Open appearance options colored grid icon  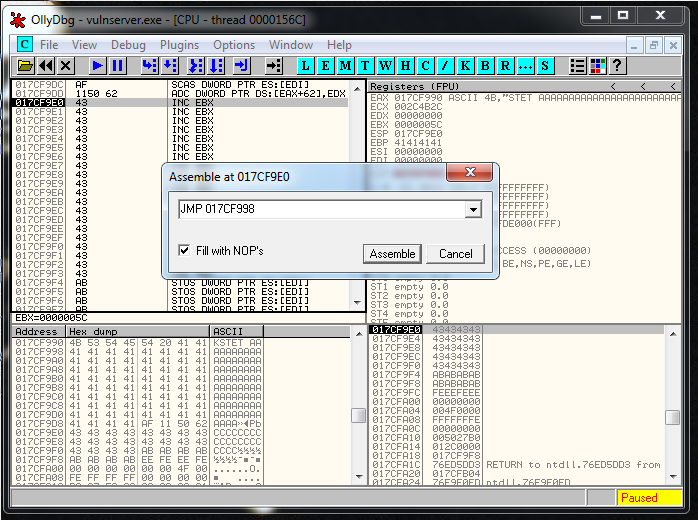point(597,66)
